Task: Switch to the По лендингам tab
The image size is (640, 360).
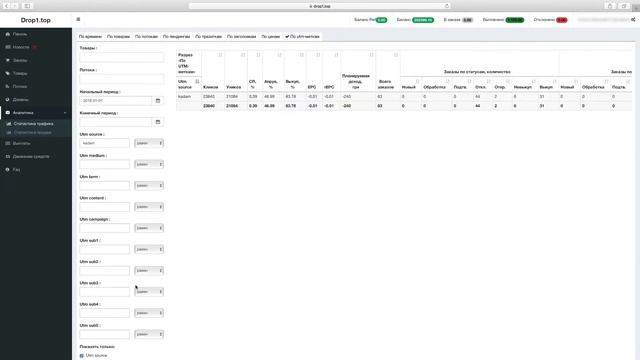Action: tap(176, 37)
